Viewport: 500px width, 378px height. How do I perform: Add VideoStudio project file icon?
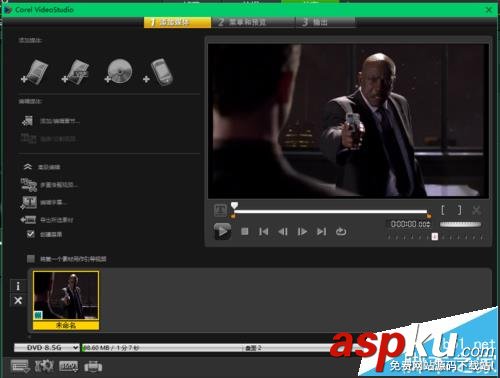click(76, 72)
